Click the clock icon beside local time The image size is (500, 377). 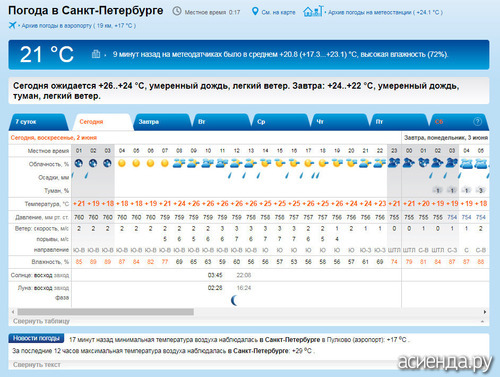point(177,12)
